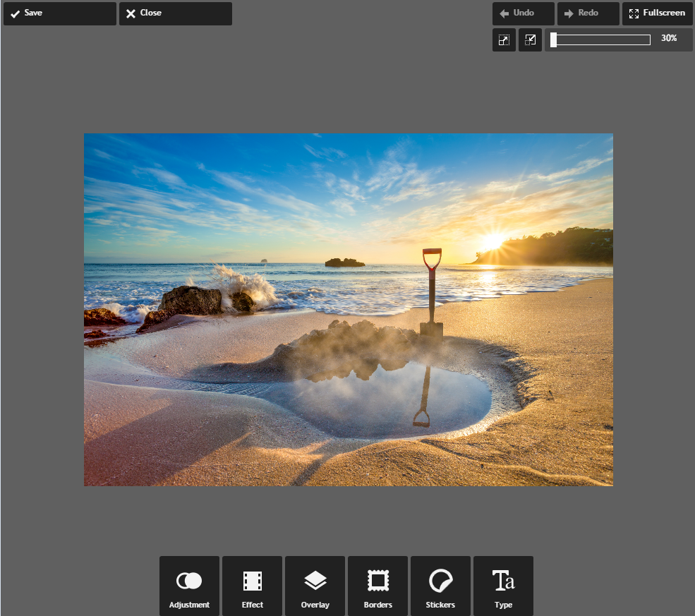This screenshot has height=616, width=695.
Task: Click the shrink-to-actual-size zoom icon
Action: point(530,40)
